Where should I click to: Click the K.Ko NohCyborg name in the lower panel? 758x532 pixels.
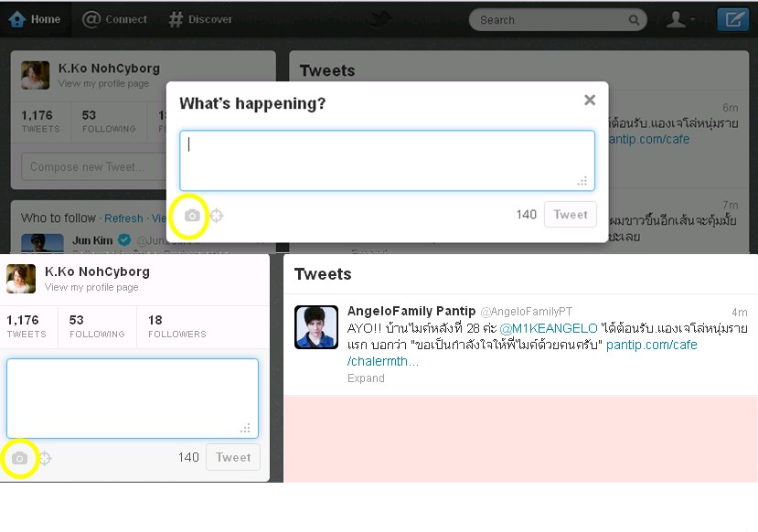click(97, 272)
